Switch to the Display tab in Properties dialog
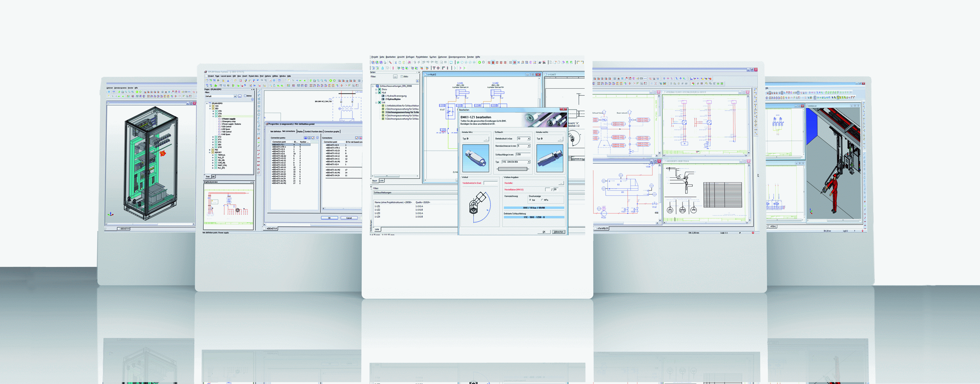The image size is (980, 384). click(300, 132)
